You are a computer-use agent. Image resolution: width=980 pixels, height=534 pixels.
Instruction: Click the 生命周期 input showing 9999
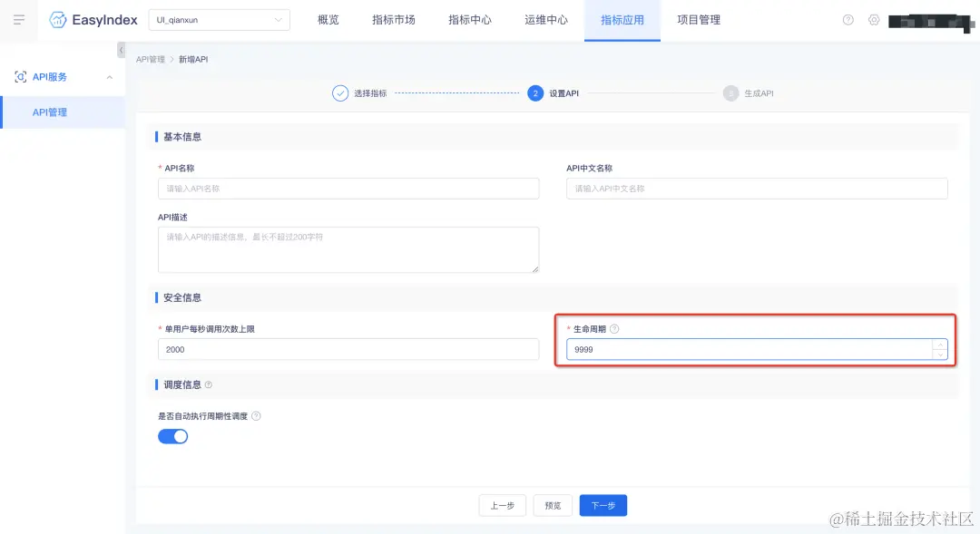click(x=757, y=349)
